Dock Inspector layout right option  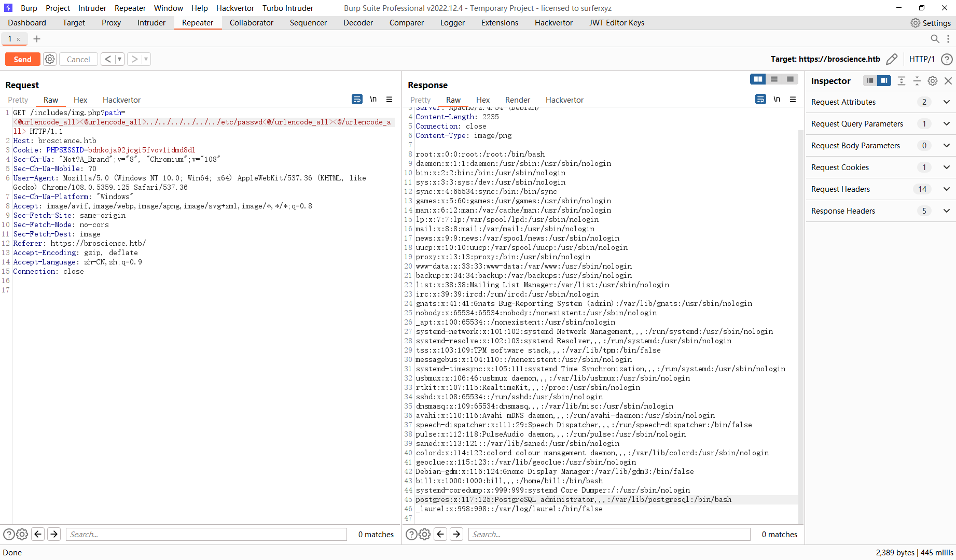884,80
